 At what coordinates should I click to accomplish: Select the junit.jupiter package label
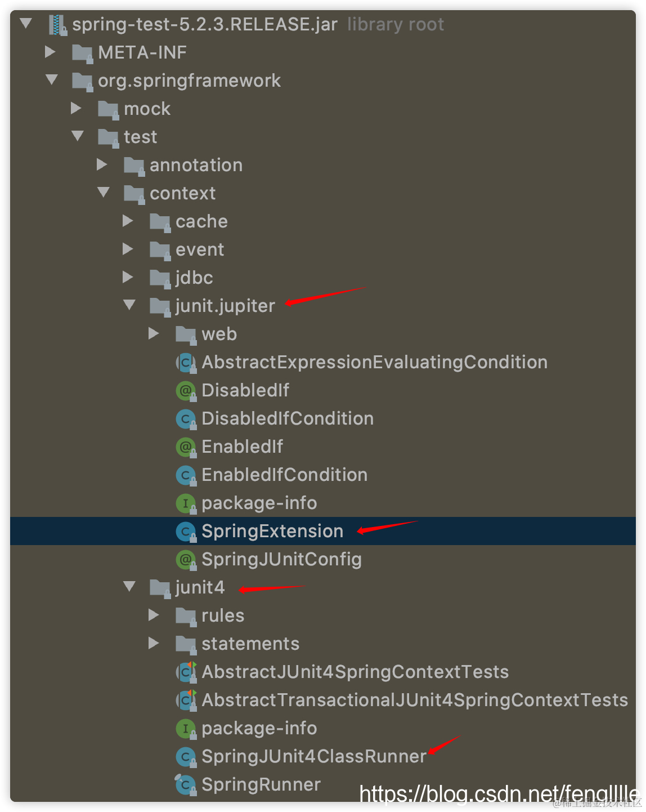tap(225, 306)
